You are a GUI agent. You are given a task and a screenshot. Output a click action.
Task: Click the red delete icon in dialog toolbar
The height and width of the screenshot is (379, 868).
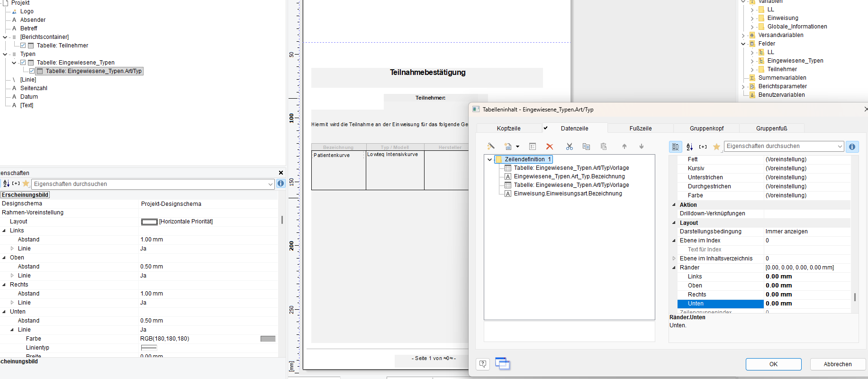(550, 147)
